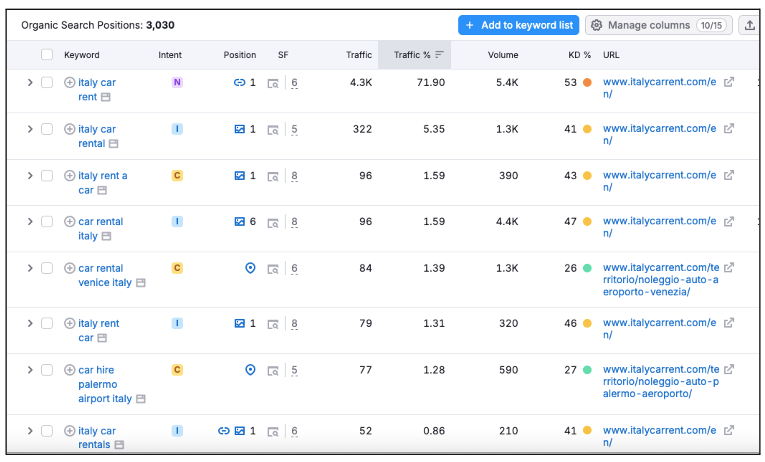Tick the select-all checkbox in table header

pyautogui.click(x=47, y=55)
